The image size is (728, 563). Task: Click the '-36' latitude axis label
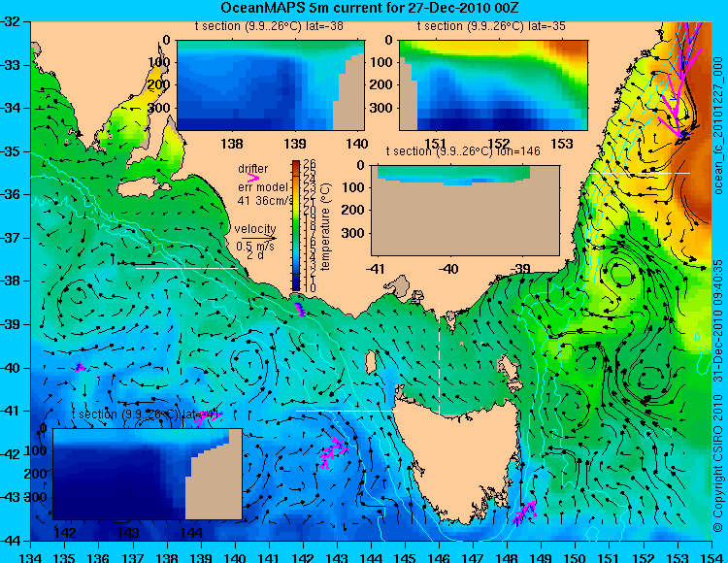click(10, 194)
